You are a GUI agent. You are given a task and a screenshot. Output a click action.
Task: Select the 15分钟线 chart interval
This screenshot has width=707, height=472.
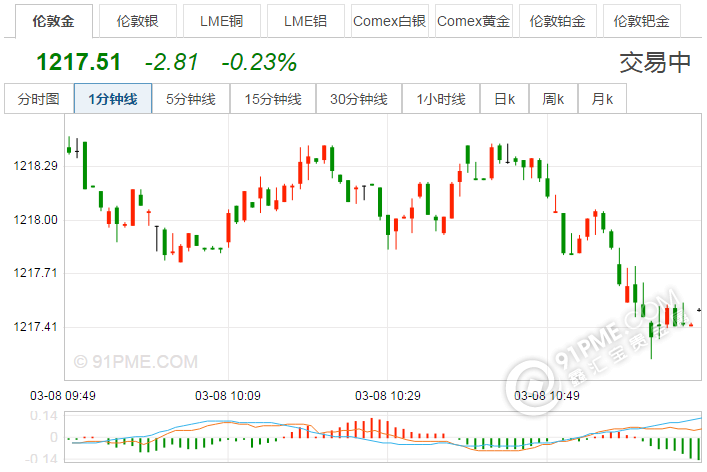[273, 99]
